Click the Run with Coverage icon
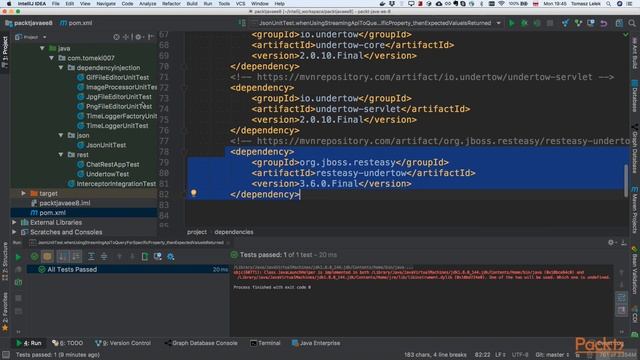This screenshot has height=360, width=640. 537,23
